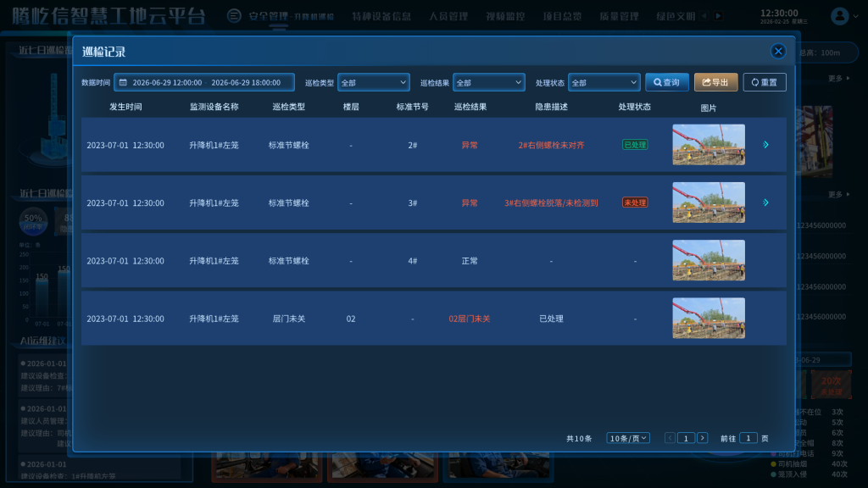Click the 查询 search button
Viewport: 868px width, 488px height.
(x=666, y=82)
